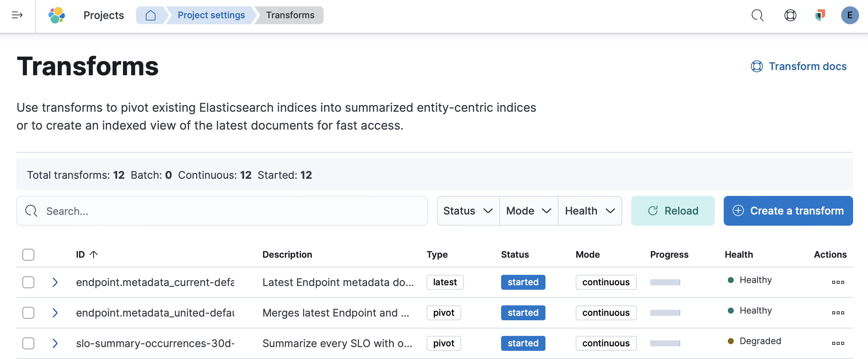868x359 pixels.
Task: Click the Projects item in header
Action: [104, 15]
